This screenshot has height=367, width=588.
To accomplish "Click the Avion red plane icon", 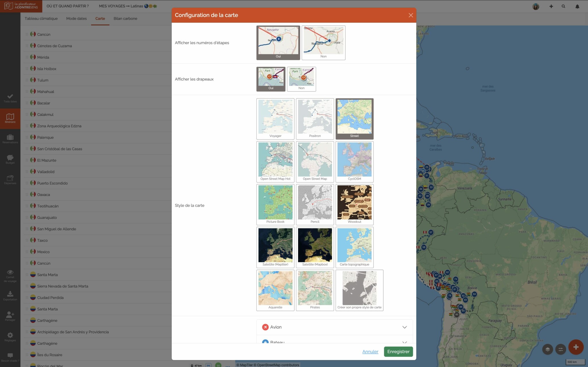I will click(x=265, y=327).
